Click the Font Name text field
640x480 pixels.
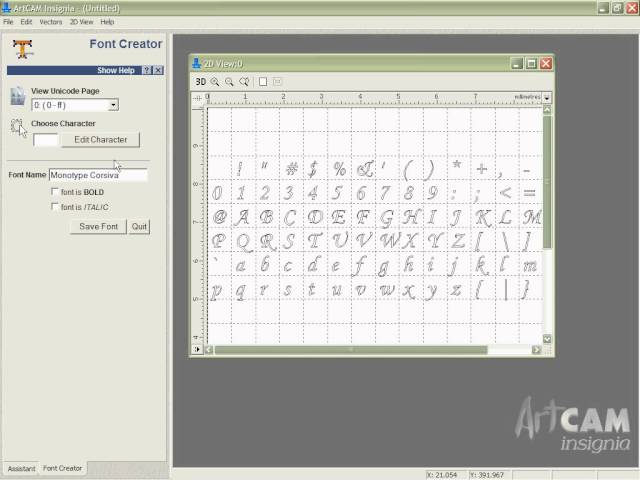(98, 175)
